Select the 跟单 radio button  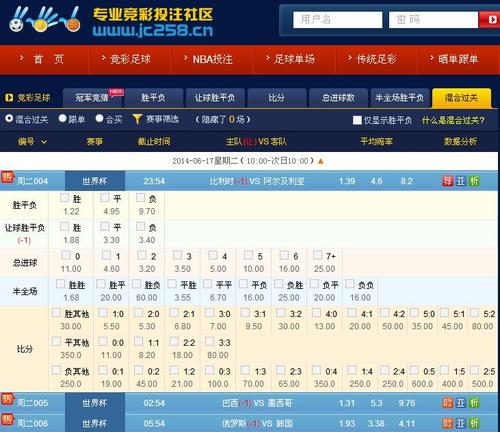(62, 118)
